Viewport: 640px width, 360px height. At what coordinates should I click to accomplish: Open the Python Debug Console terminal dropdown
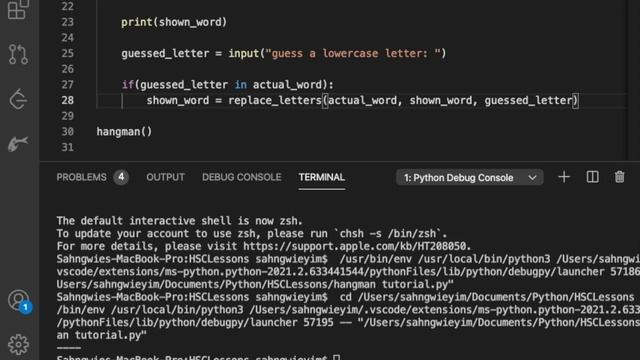pyautogui.click(x=469, y=178)
